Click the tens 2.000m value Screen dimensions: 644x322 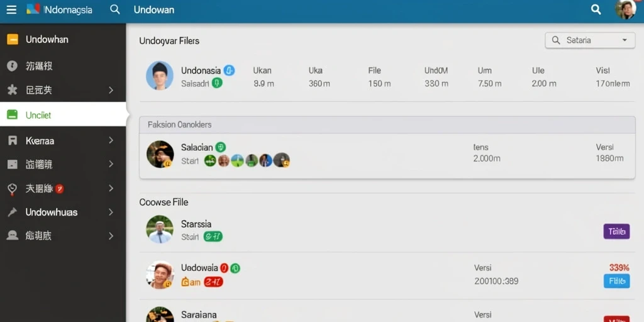click(487, 158)
